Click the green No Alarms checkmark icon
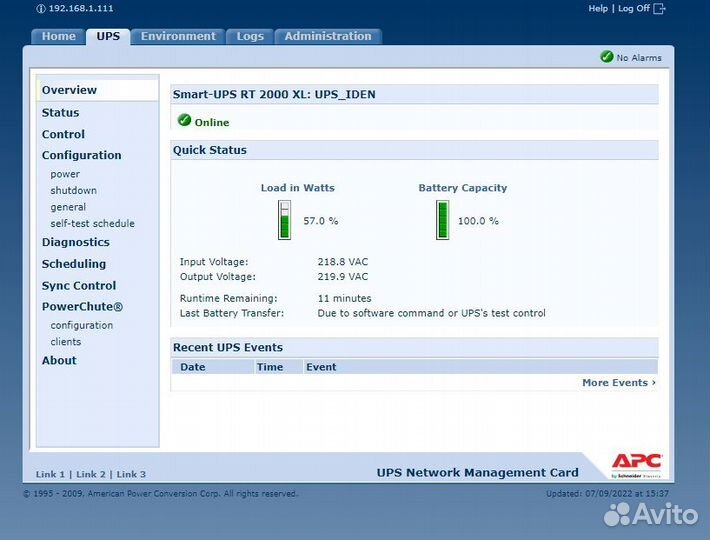Screen dimensions: 710x540 [606, 57]
